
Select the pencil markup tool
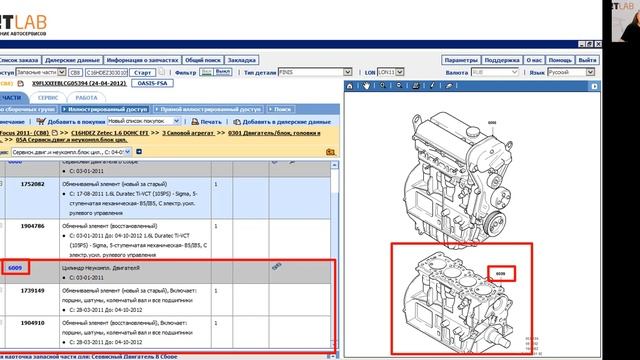coord(432,86)
